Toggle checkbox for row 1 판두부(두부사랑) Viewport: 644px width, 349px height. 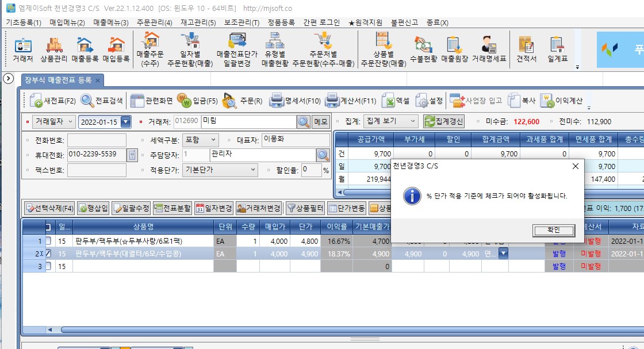click(x=48, y=241)
